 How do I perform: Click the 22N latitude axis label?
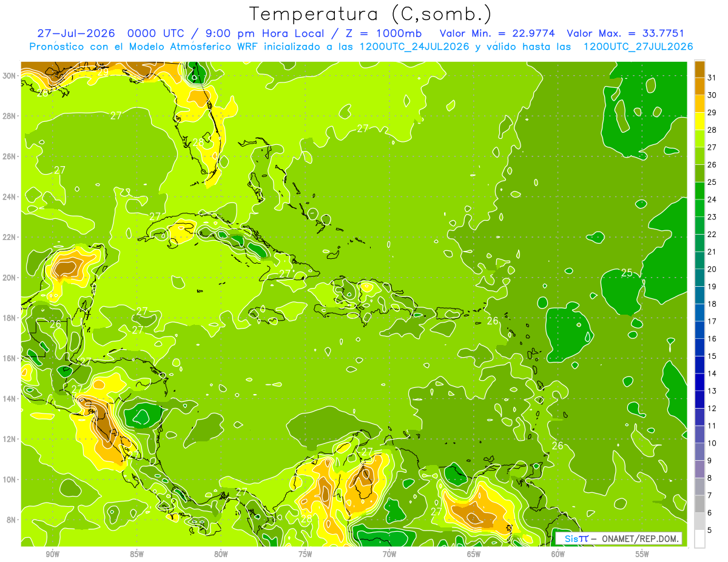[10, 236]
